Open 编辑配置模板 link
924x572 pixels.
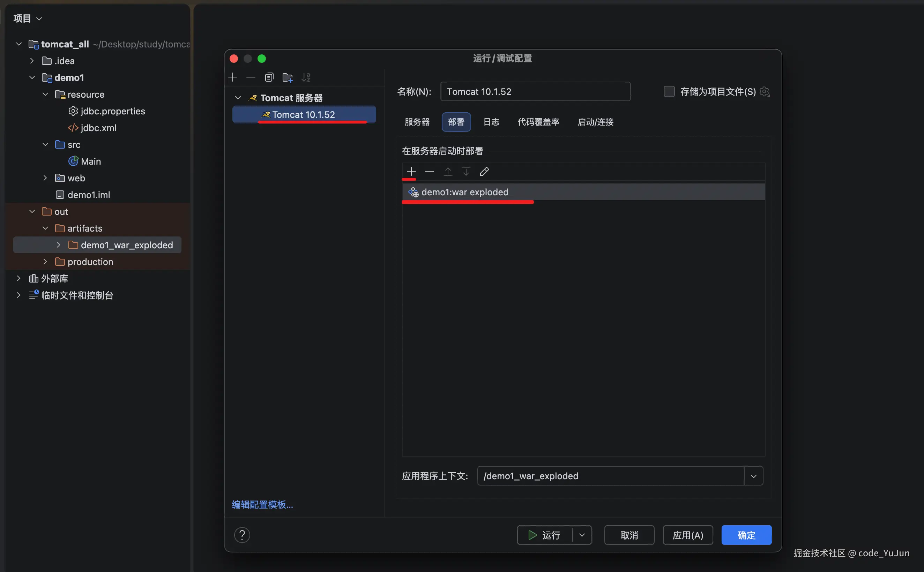(x=262, y=504)
